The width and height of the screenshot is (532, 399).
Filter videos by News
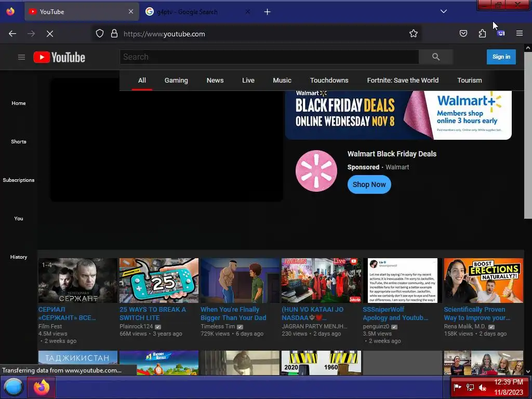215,81
